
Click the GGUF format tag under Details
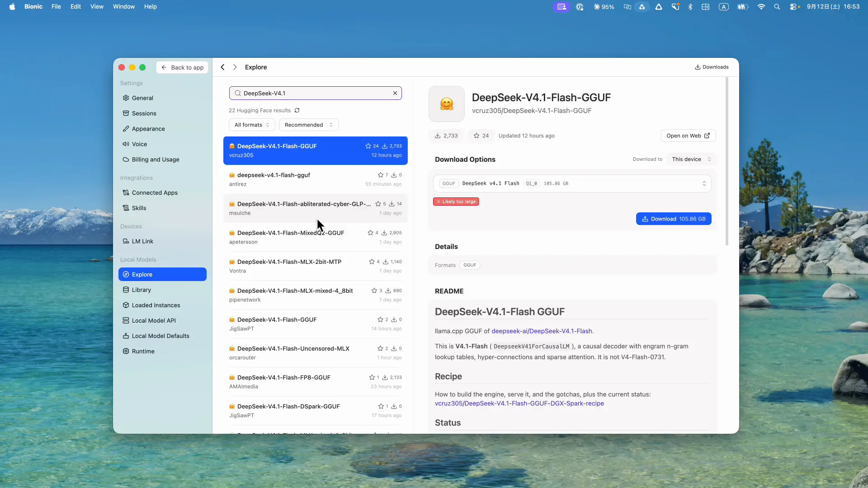(470, 265)
